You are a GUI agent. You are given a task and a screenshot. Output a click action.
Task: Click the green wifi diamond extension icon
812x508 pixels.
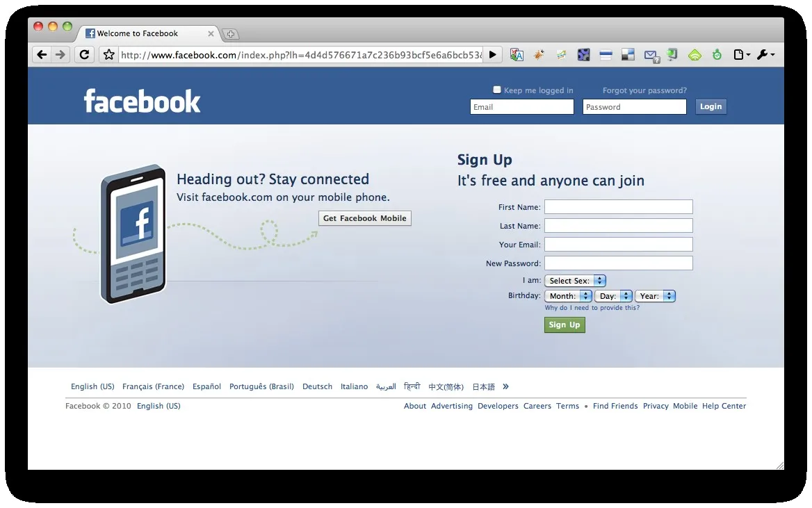[x=695, y=54]
